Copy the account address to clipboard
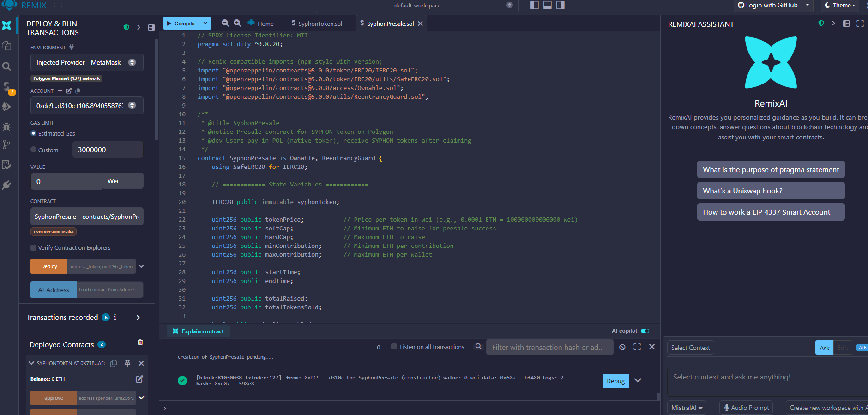This screenshot has height=415, width=868. coord(78,91)
